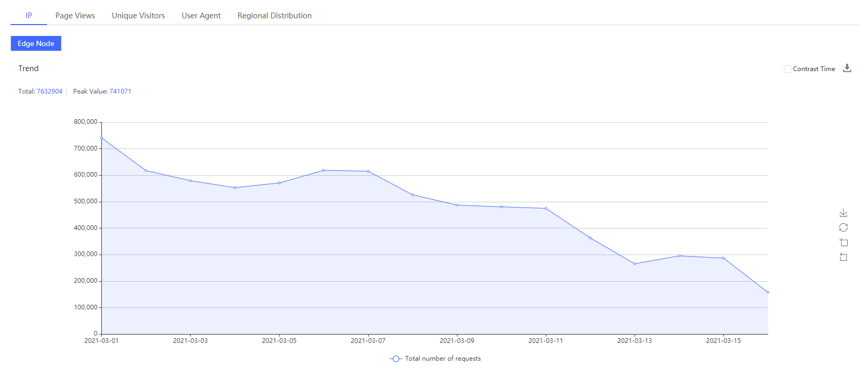Save the chart as image from the side toolbox

[x=843, y=213]
